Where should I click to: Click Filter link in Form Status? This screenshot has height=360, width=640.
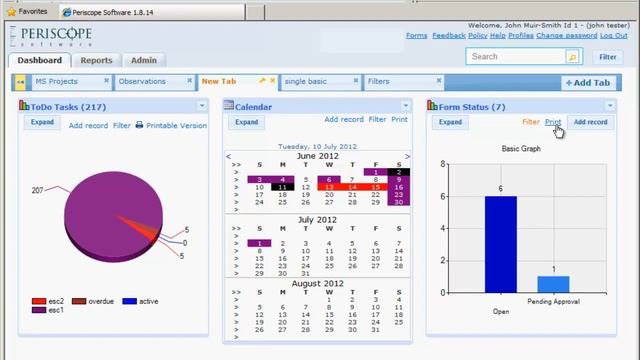click(531, 122)
